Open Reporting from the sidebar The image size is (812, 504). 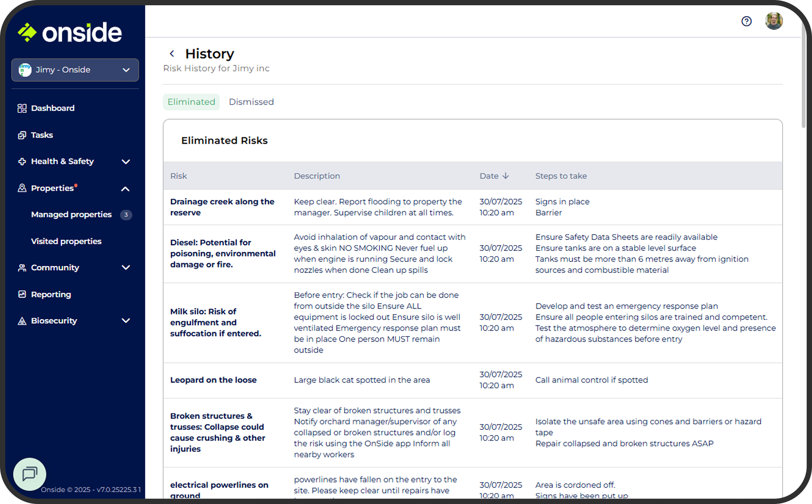point(50,294)
